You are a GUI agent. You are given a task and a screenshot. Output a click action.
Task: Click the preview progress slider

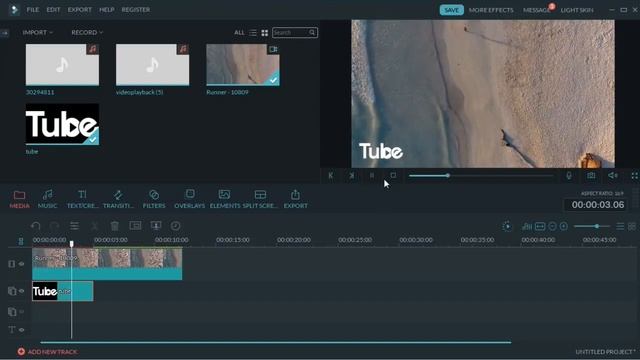tap(481, 176)
